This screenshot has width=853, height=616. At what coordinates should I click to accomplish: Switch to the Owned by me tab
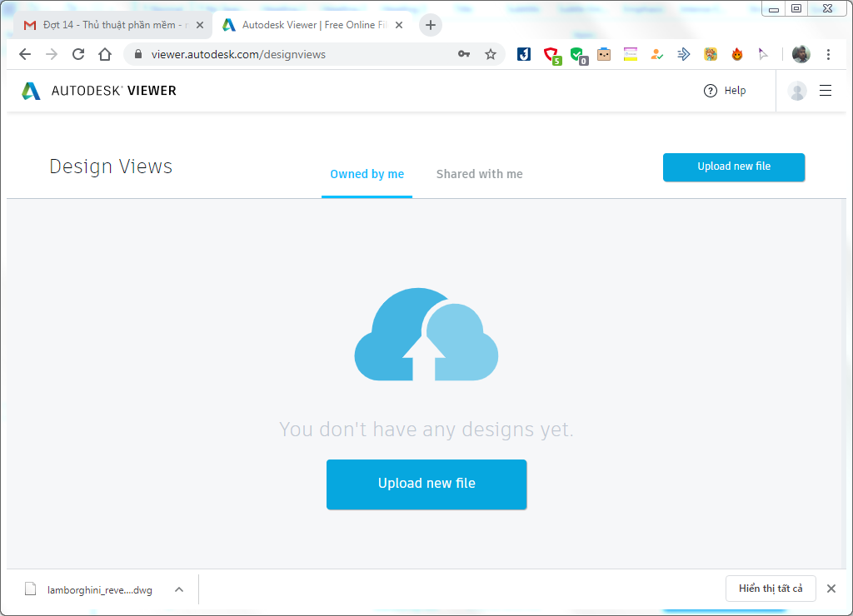[x=367, y=174]
